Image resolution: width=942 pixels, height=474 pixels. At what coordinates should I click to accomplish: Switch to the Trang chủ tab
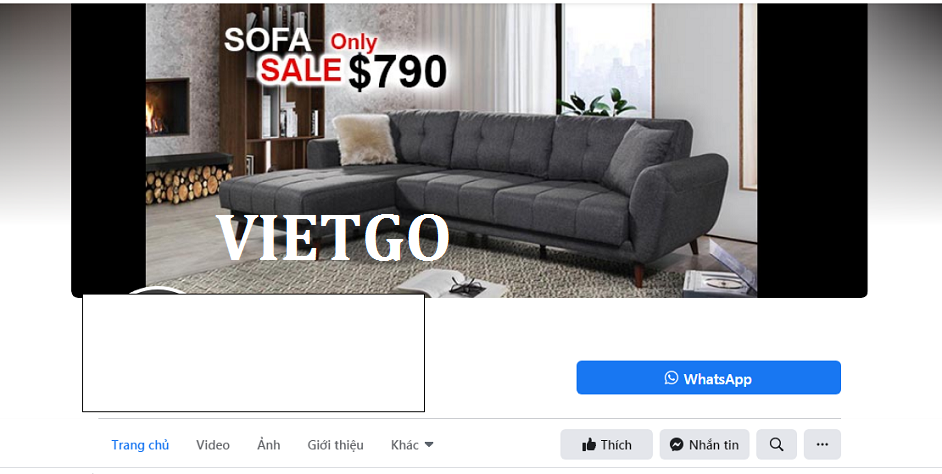click(140, 445)
